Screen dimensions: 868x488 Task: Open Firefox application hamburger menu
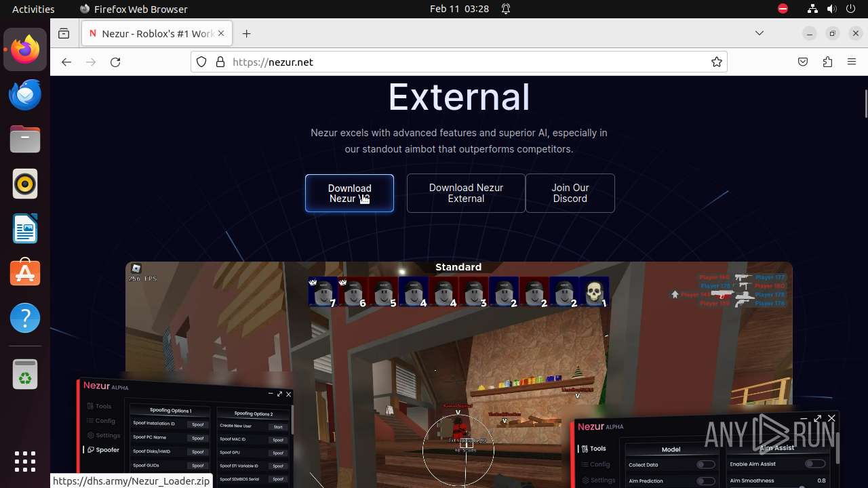(x=852, y=62)
